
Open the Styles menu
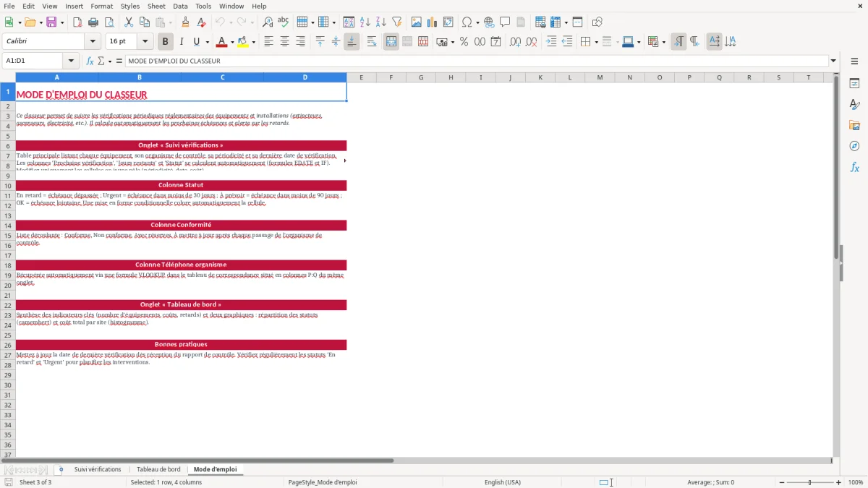click(130, 6)
